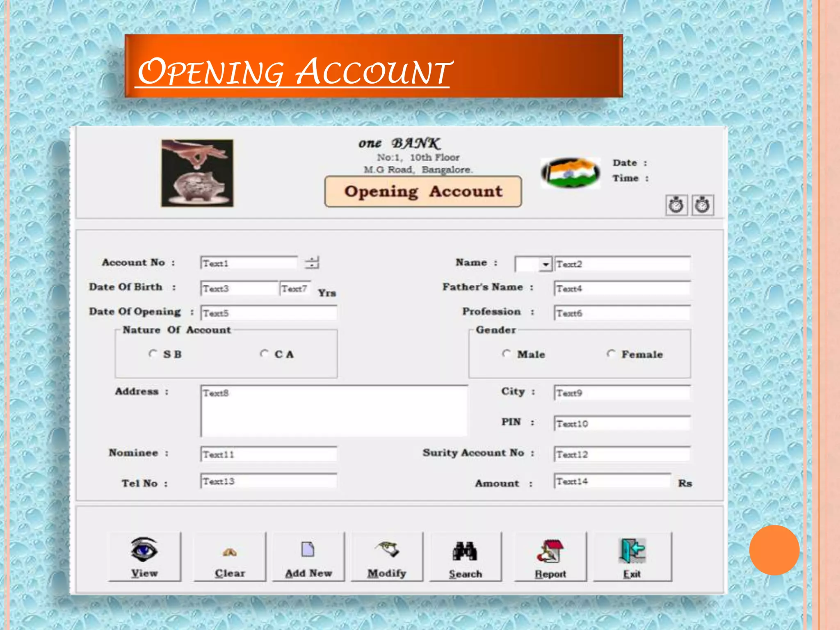Screen dimensions: 840x630
Task: Click the 'Rs' currency label
Action: pyautogui.click(x=685, y=483)
